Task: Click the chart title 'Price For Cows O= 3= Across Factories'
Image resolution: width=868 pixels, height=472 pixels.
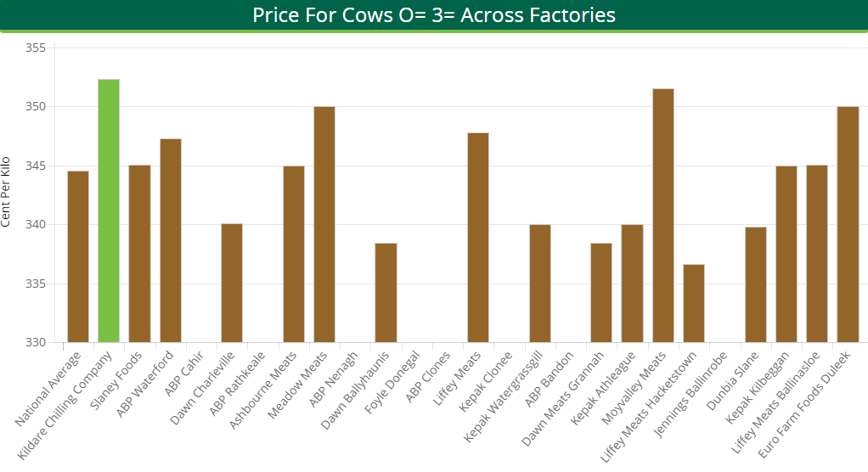Action: (434, 15)
